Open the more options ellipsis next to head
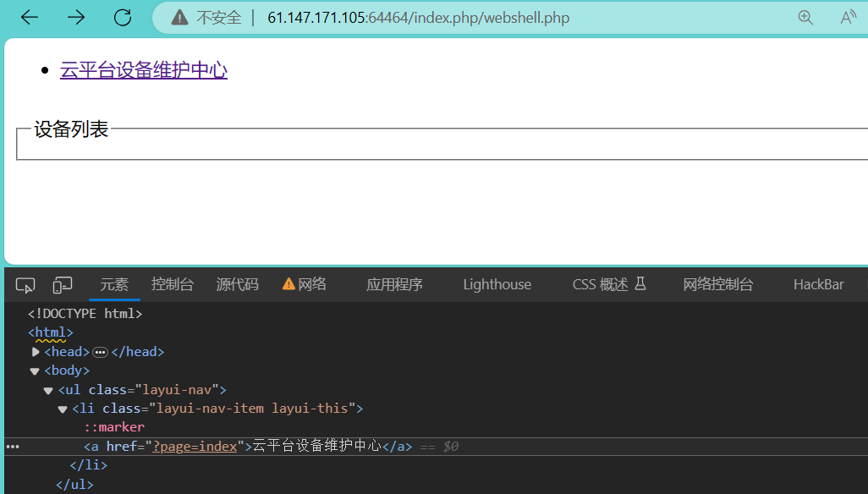 click(x=100, y=351)
